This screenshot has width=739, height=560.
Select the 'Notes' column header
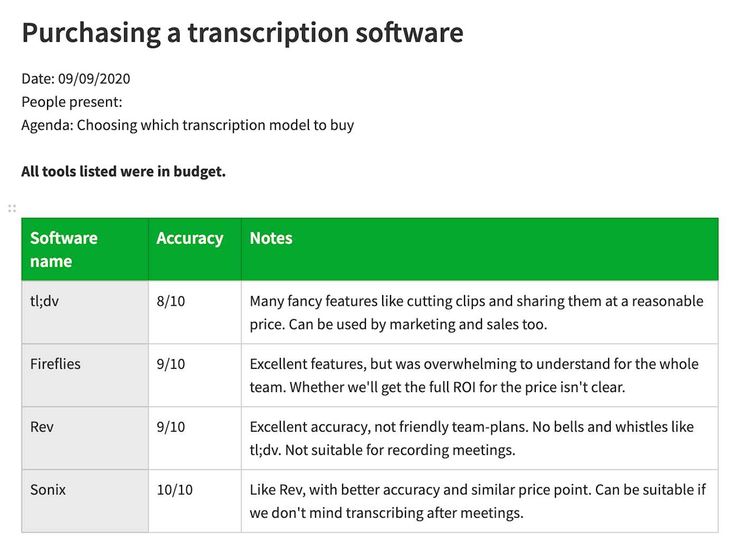(479, 249)
